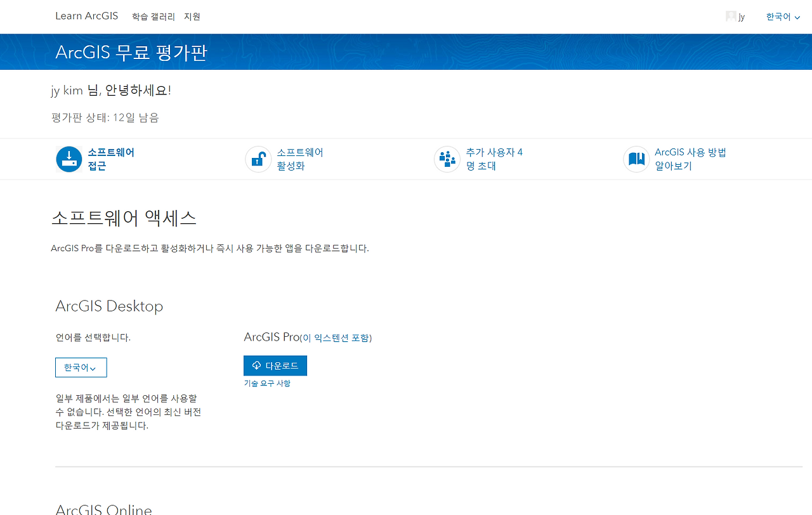Click the 언어를 선택합니다 label
Screen dimensions: 812x515
93,337
